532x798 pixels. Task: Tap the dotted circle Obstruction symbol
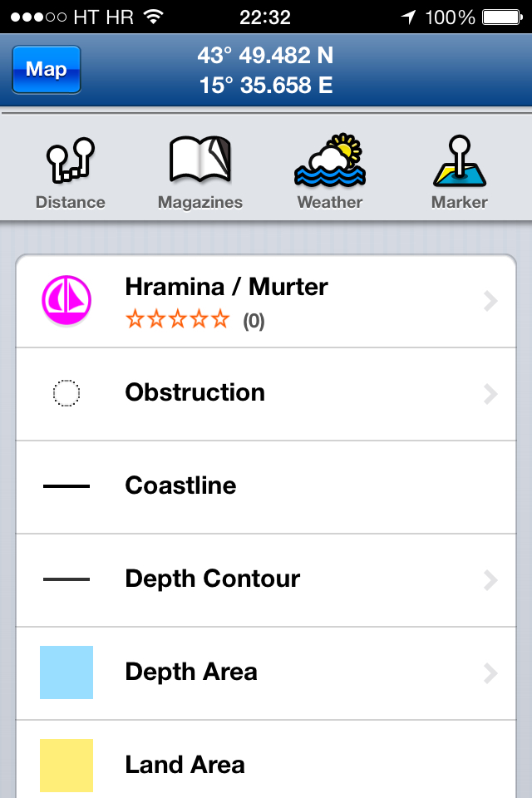click(66, 393)
